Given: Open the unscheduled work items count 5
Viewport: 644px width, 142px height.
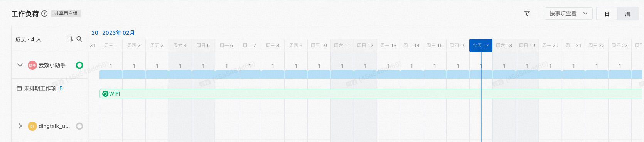Looking at the screenshot, I should (x=61, y=88).
